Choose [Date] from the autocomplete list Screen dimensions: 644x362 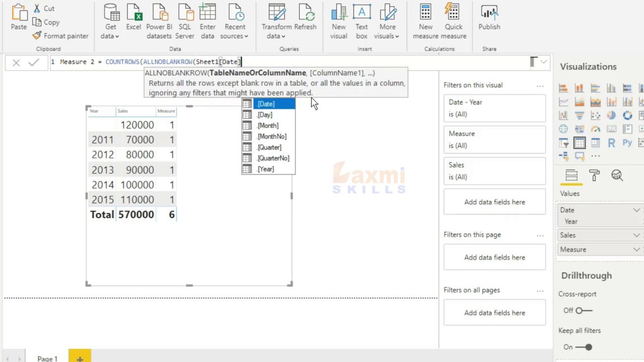point(268,104)
